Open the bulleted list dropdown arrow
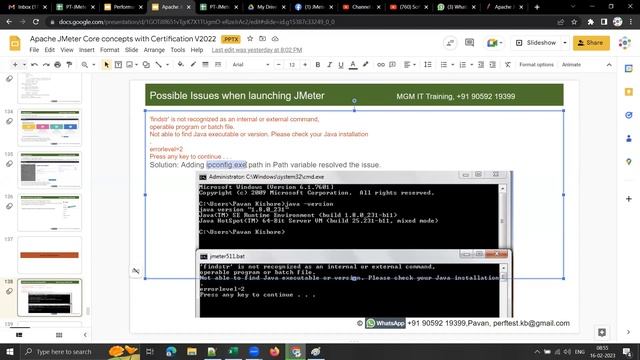Screen dimensions: 640x360 tap(453, 64)
